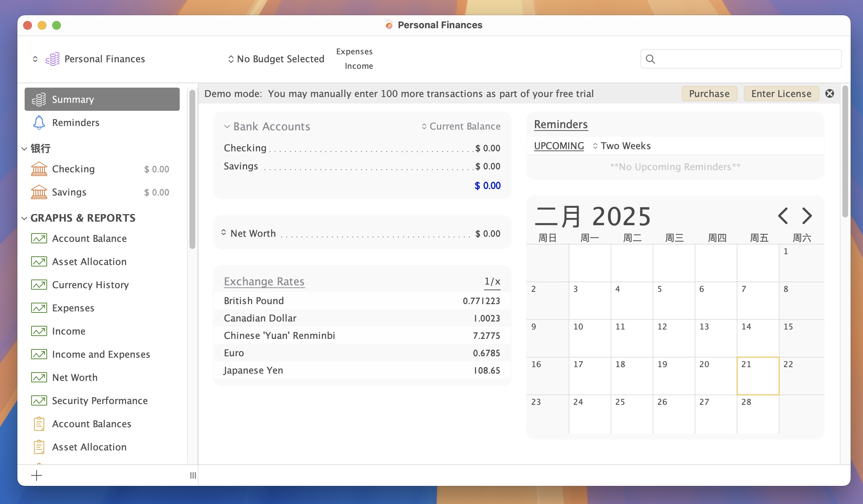Click the Euro exchange rate row

coord(362,353)
